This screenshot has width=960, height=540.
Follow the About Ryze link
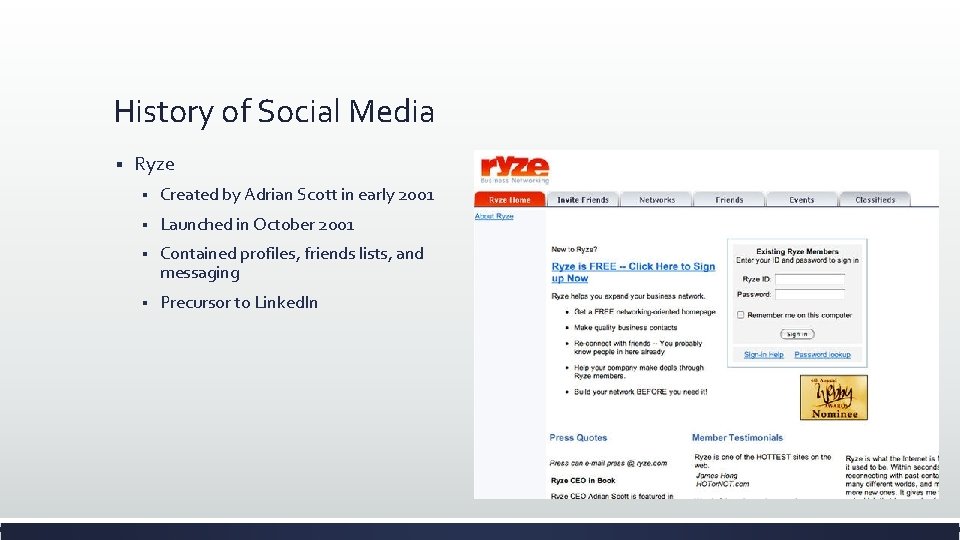[x=494, y=216]
